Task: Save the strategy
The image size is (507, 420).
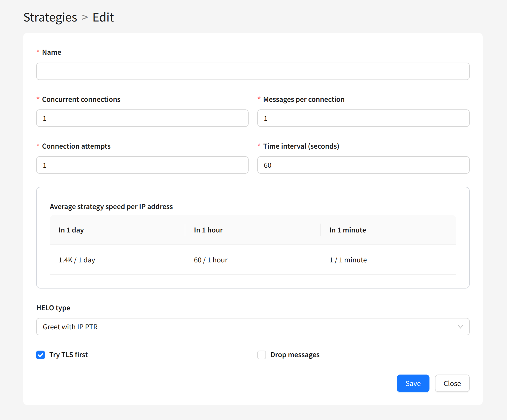Action: click(413, 383)
